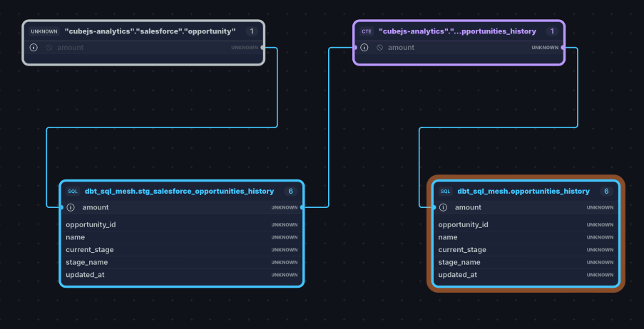This screenshot has width=644, height=329.
Task: Select dbt_sql_mesh.stg_salesforce_opportunities_history node title
Action: point(179,191)
